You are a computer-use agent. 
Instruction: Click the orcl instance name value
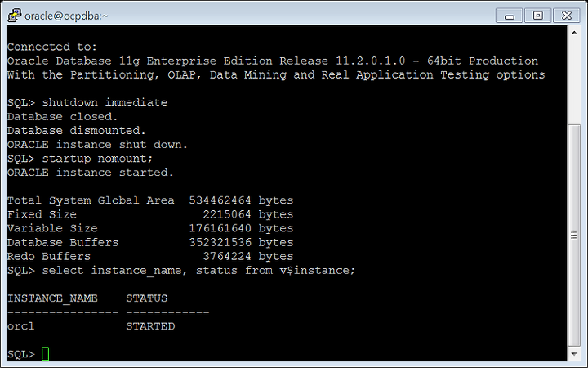[x=20, y=326]
